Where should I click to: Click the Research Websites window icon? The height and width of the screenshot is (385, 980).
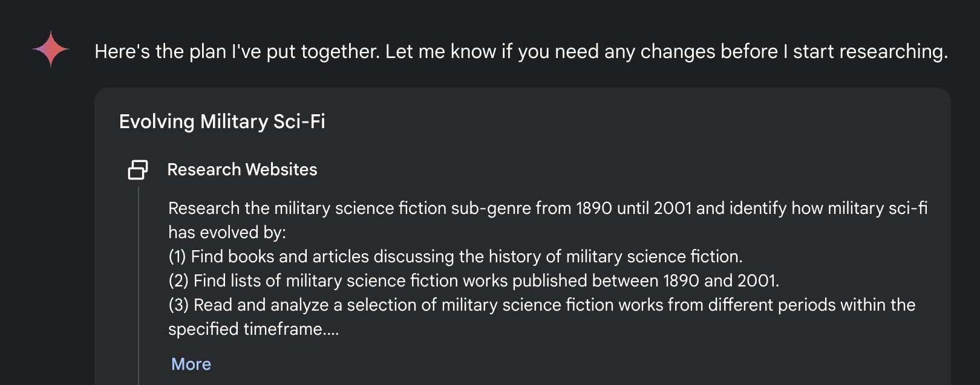tap(137, 170)
